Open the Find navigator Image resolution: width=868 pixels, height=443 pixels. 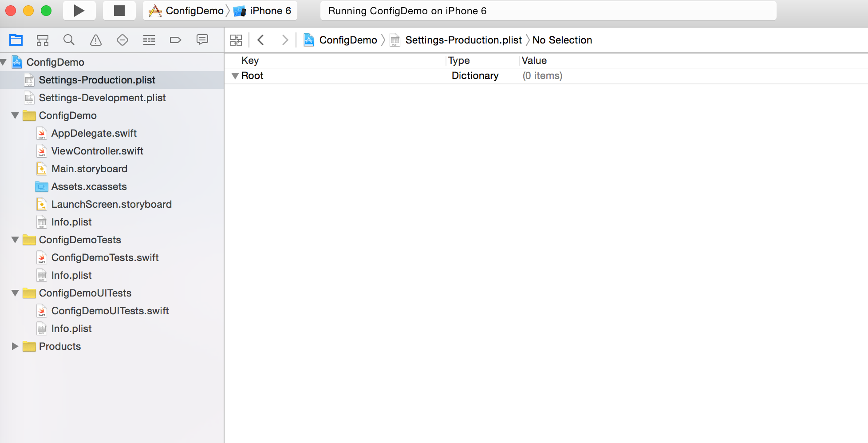(x=69, y=40)
